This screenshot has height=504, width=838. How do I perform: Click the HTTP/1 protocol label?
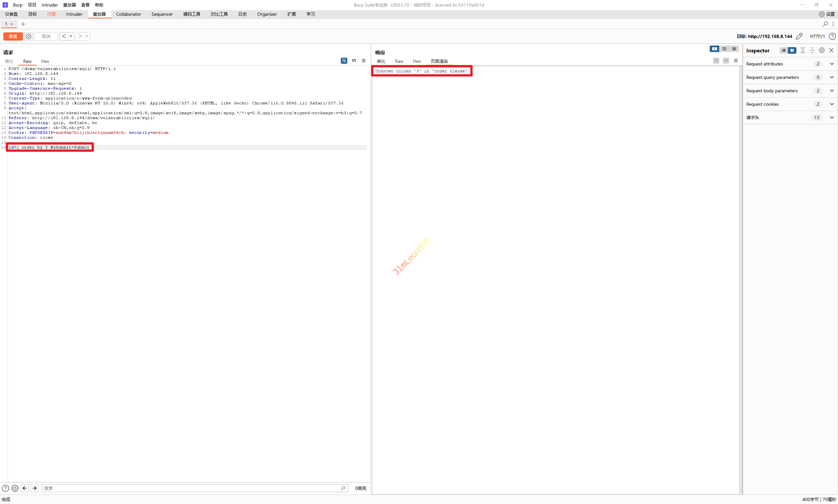817,36
